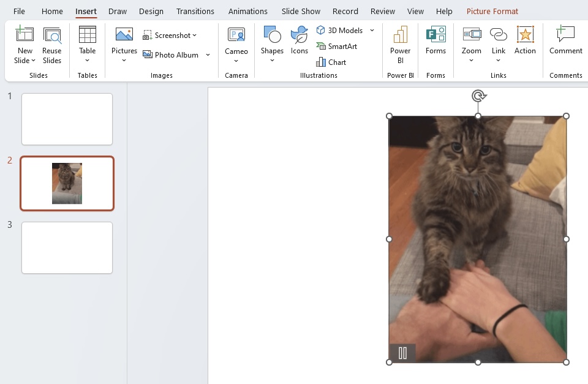Viewport: 588px width, 384px height.
Task: Click the Pictures icon
Action: click(124, 34)
